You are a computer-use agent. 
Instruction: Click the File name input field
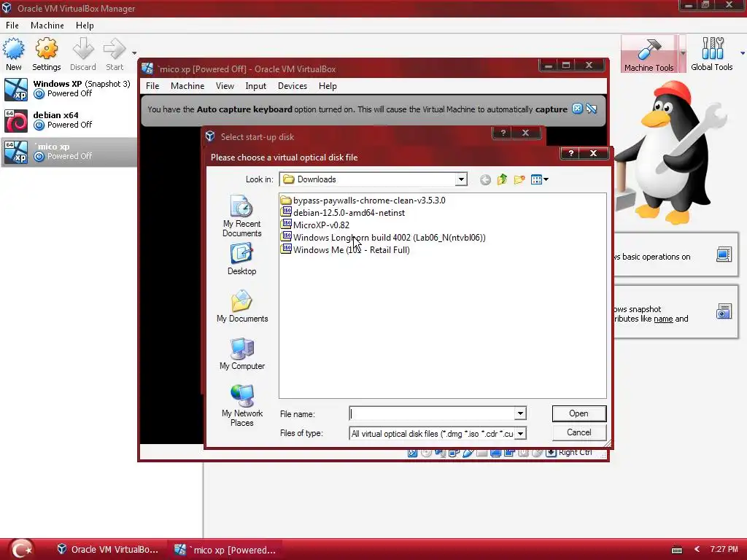[x=432, y=413]
